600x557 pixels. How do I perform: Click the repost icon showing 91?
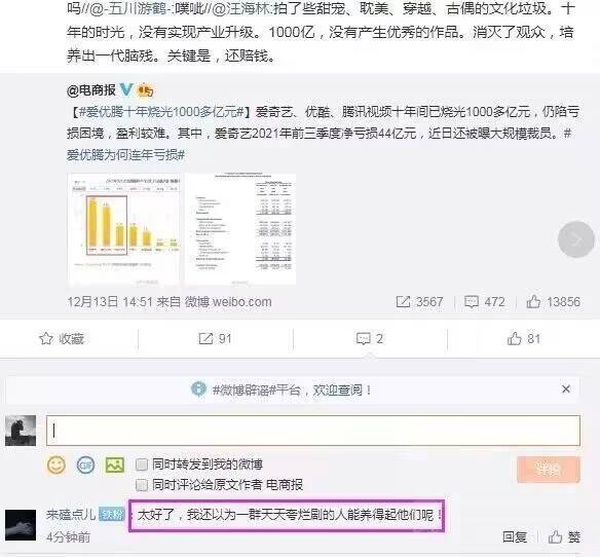205,339
